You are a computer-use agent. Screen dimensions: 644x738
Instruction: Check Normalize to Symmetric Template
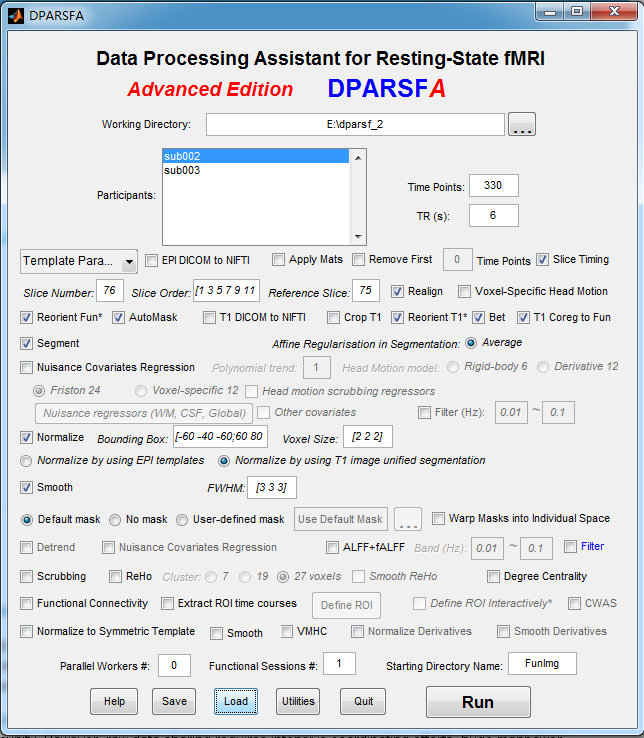[26, 631]
